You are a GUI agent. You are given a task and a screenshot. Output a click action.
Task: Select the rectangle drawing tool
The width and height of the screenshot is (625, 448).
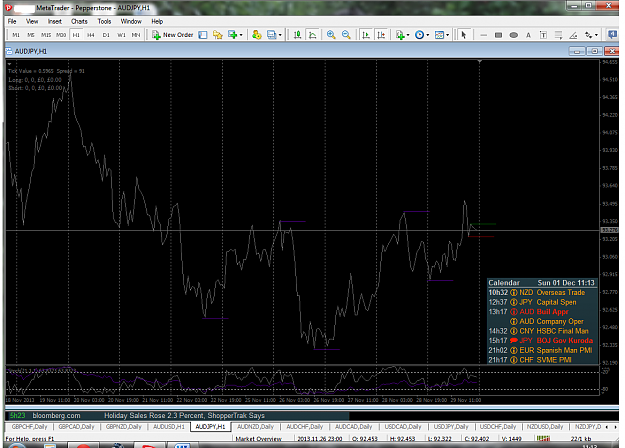coord(498,35)
